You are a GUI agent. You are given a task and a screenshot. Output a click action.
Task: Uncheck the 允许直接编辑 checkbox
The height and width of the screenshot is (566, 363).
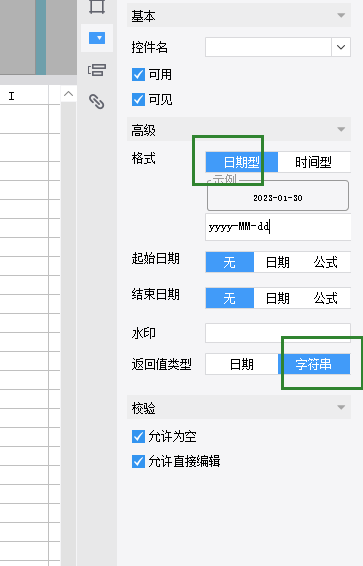click(x=138, y=461)
